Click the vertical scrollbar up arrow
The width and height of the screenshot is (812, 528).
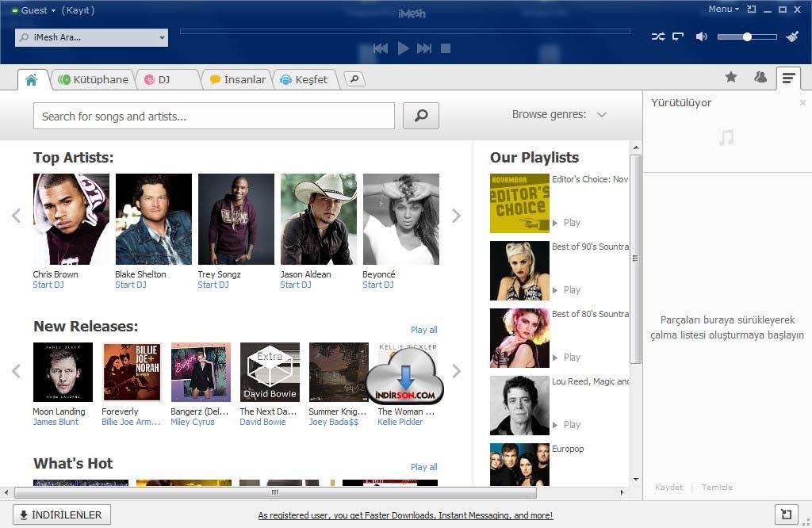click(636, 148)
